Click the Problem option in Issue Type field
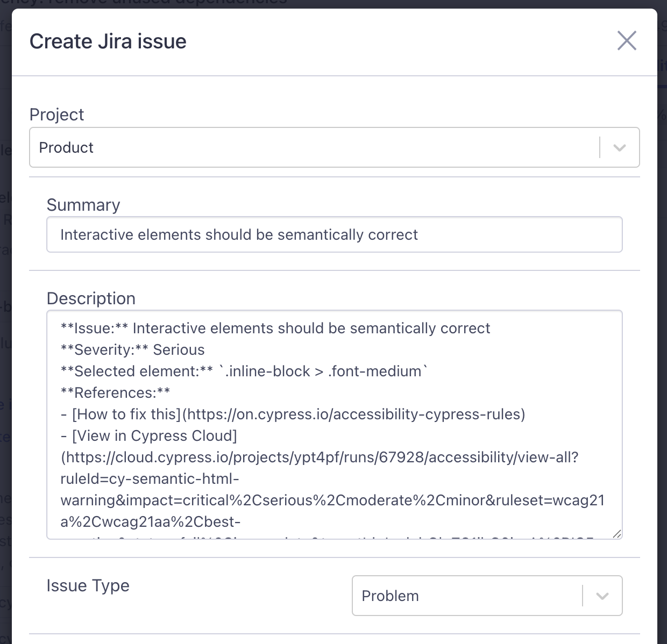The width and height of the screenshot is (667, 644). coord(391,596)
